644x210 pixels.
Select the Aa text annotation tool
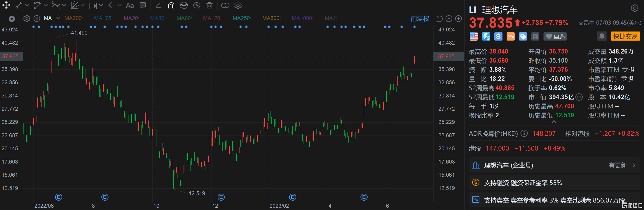coord(130,5)
